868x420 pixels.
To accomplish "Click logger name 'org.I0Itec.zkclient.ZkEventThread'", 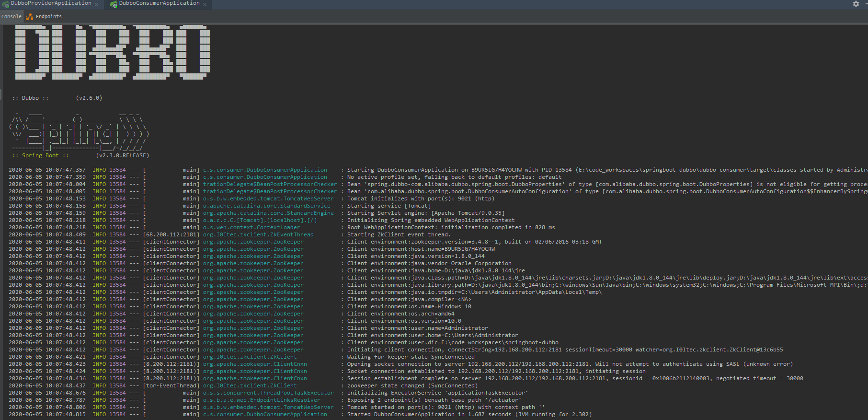I will [258, 234].
